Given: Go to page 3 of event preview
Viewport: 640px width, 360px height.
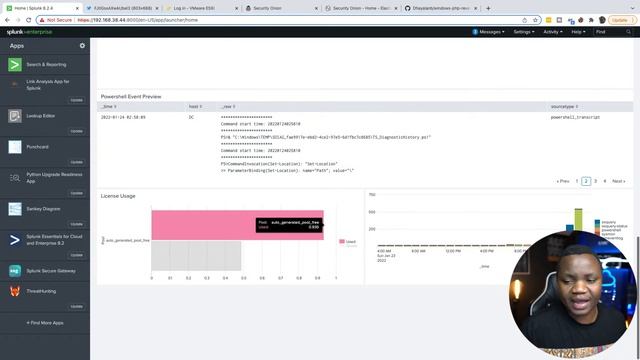Looking at the screenshot, I should click(596, 181).
